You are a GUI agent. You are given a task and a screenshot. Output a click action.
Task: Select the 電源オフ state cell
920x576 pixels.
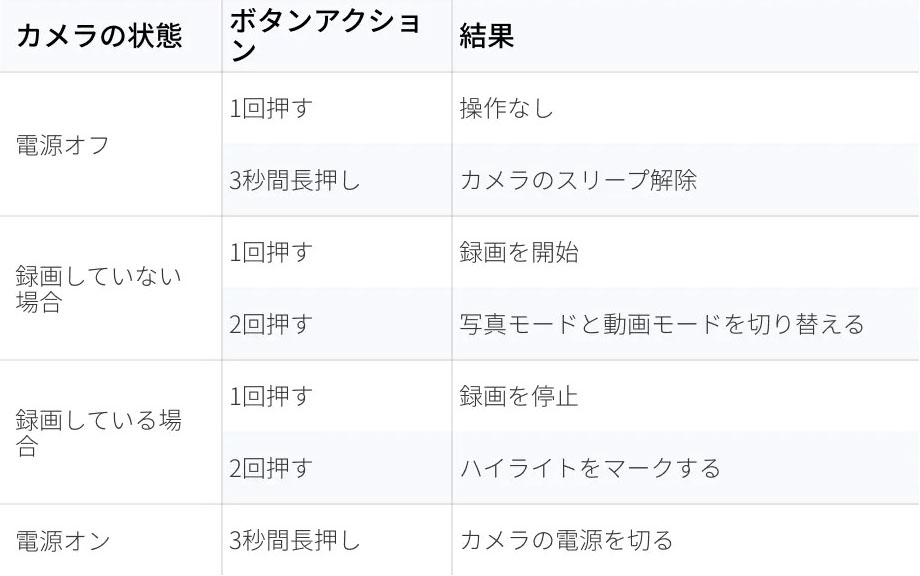point(63,145)
